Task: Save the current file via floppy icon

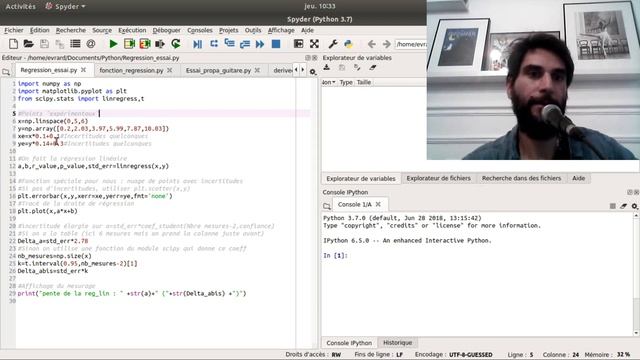Action: (x=44, y=44)
